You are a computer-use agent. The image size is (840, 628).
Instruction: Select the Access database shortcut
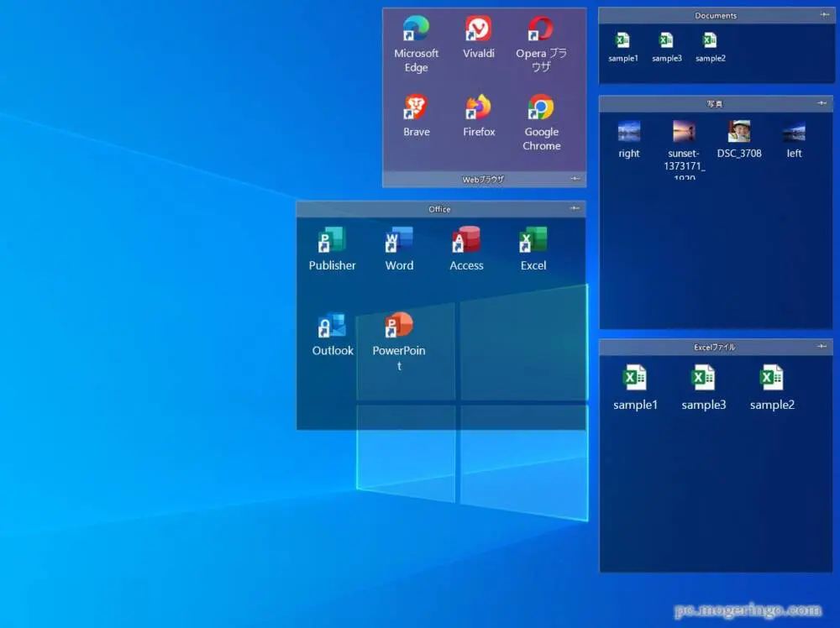466,242
